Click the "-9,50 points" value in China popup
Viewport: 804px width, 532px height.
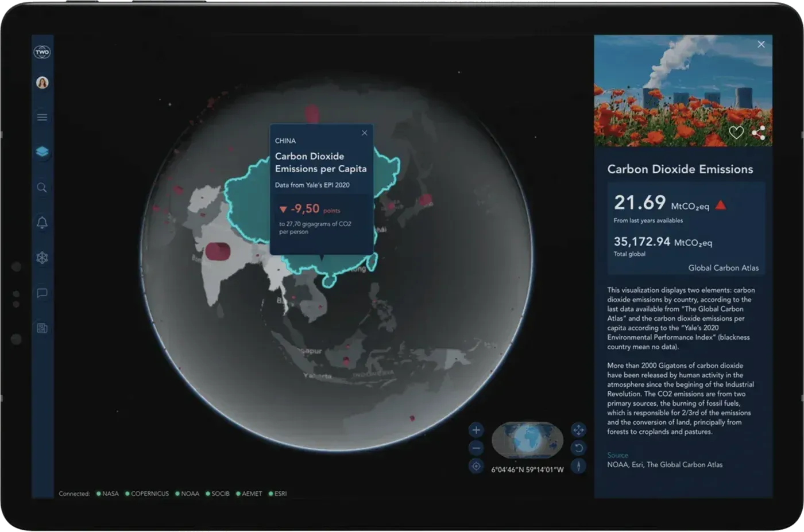[x=315, y=209]
